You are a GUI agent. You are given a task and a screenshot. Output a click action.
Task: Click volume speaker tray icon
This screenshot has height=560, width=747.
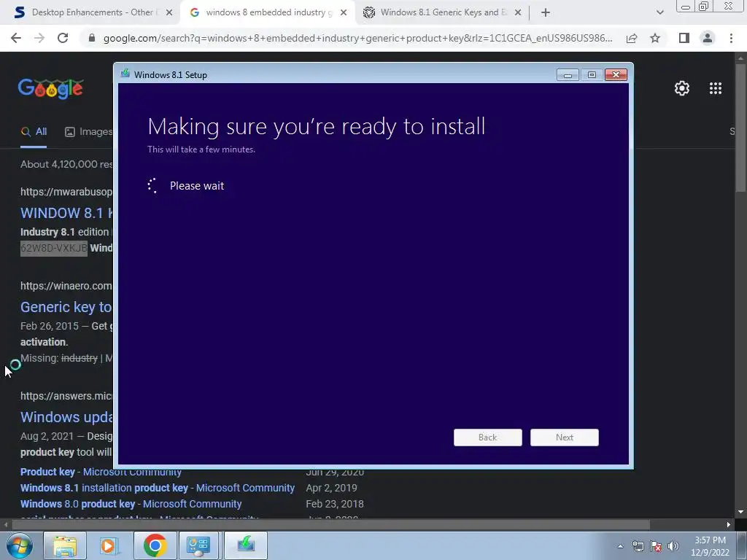673,546
